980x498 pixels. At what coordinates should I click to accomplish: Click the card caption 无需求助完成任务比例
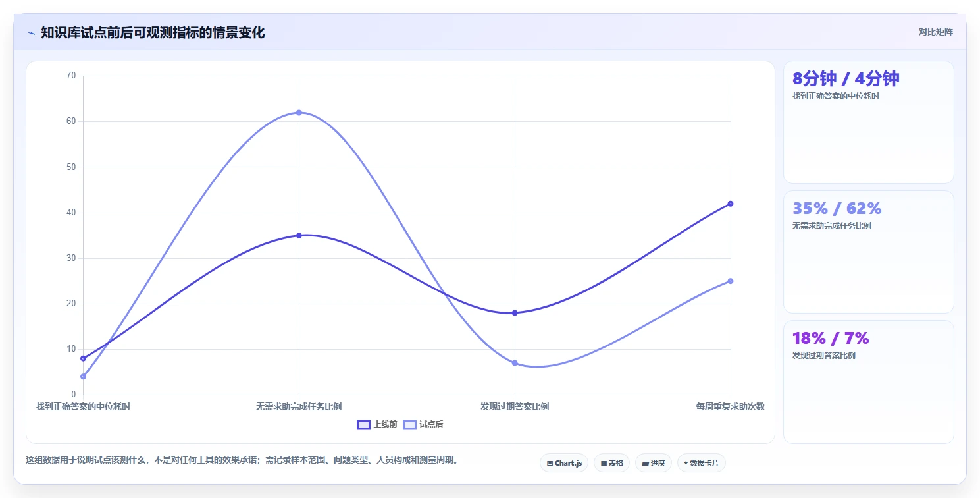point(832,226)
